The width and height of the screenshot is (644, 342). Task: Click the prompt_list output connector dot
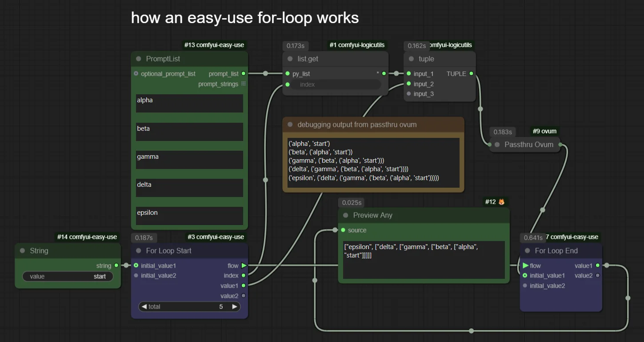coord(243,74)
